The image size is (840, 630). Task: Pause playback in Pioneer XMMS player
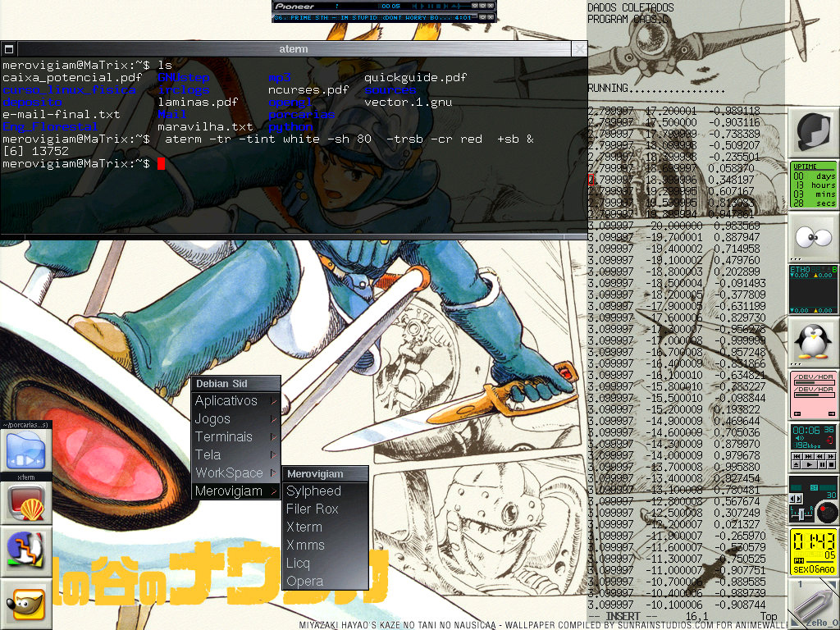pos(431,6)
